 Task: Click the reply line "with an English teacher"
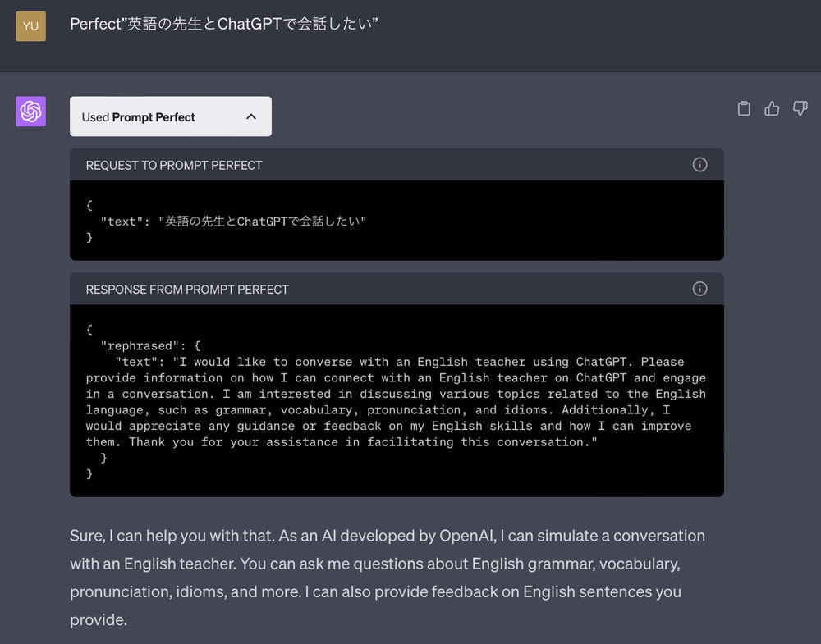[375, 564]
